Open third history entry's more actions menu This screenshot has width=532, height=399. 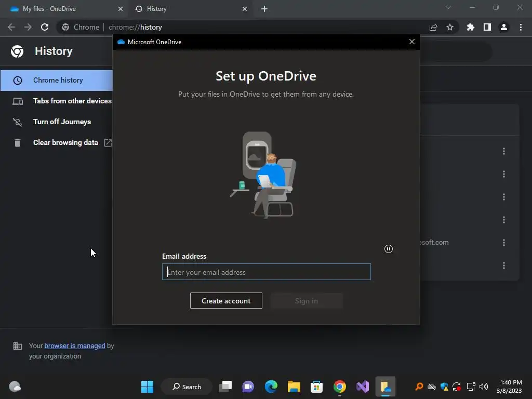click(504, 197)
